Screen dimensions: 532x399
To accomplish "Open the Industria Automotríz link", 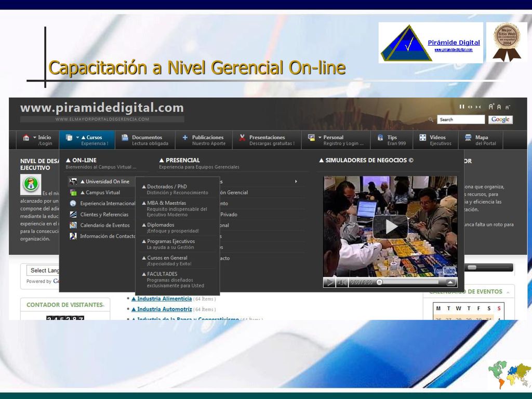I will coord(162,309).
